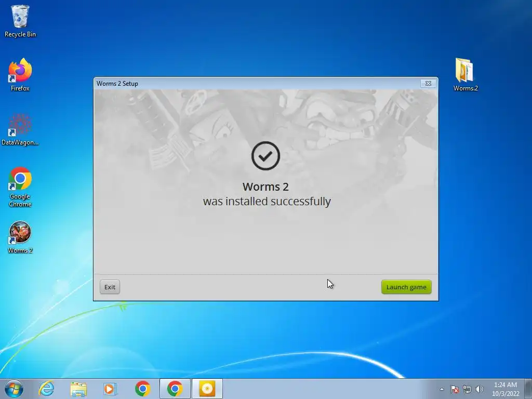Select the Firefox desktop shortcut
532x399 pixels.
(20, 75)
